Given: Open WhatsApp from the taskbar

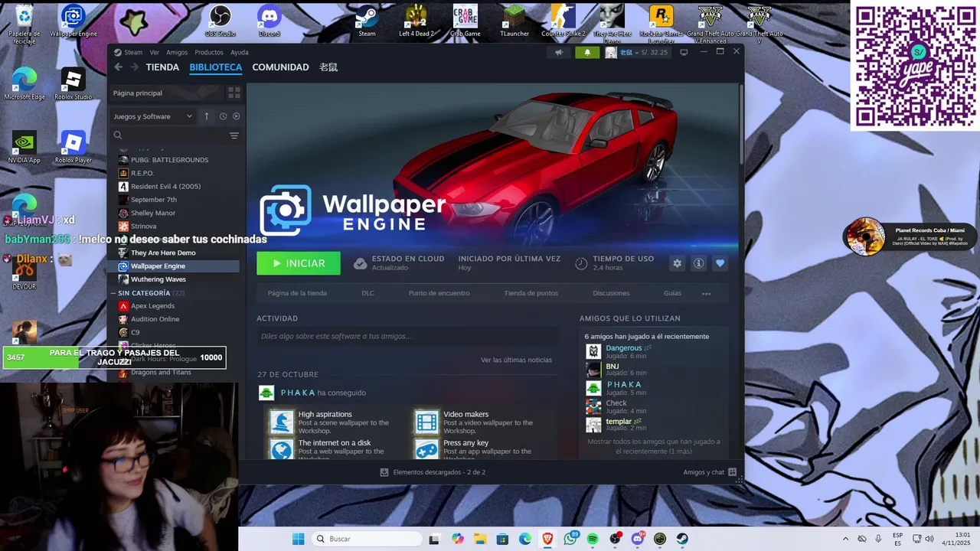Looking at the screenshot, I should pyautogui.click(x=570, y=539).
